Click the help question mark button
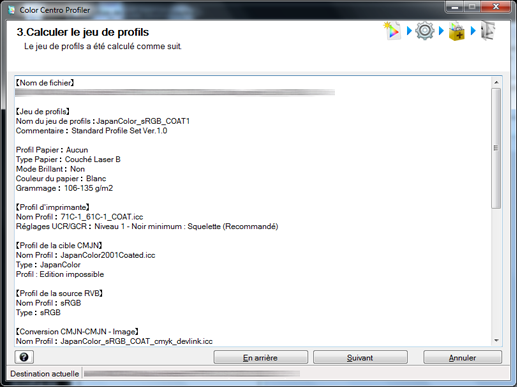The width and height of the screenshot is (517, 387). (24, 357)
